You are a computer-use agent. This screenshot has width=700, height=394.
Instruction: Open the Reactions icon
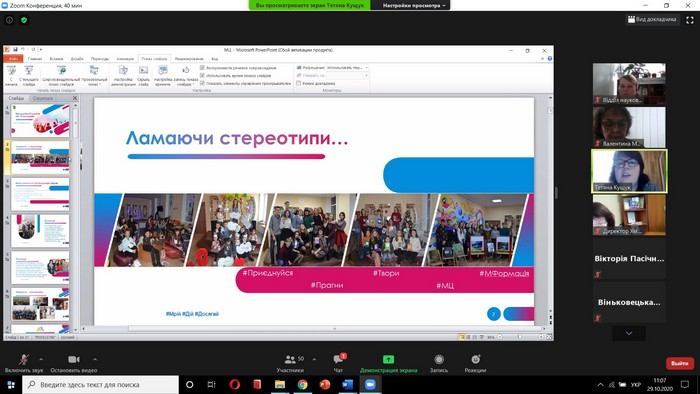(475, 359)
